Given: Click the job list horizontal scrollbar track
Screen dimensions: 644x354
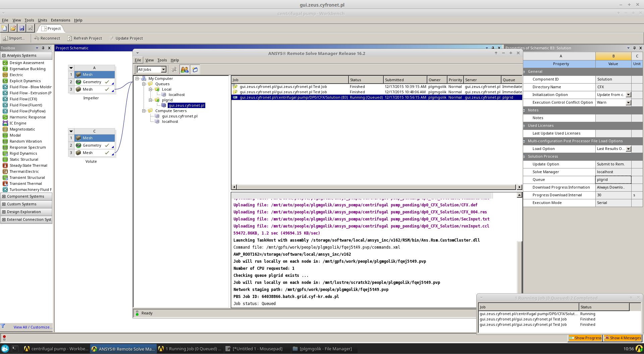Looking at the screenshot, I should coord(376,187).
